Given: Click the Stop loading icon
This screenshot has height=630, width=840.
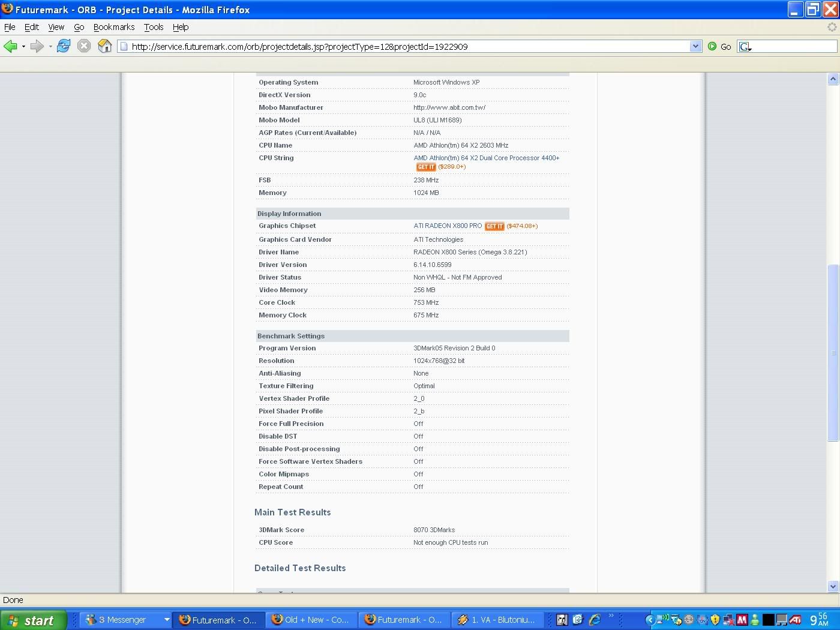Looking at the screenshot, I should [x=84, y=46].
